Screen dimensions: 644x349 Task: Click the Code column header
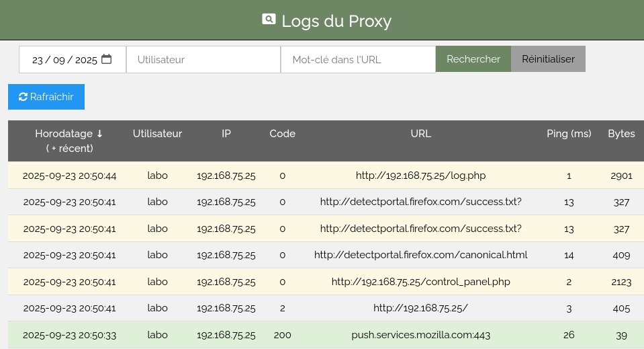click(282, 134)
